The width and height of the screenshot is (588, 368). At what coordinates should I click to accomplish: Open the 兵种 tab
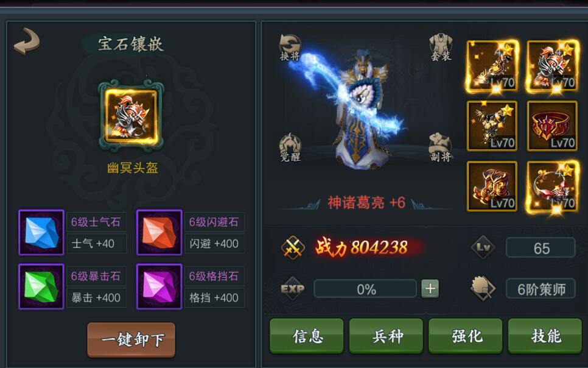(x=386, y=336)
